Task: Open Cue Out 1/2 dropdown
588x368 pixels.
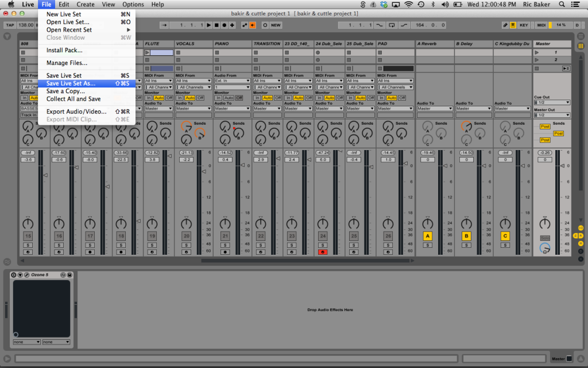Action: tap(552, 102)
